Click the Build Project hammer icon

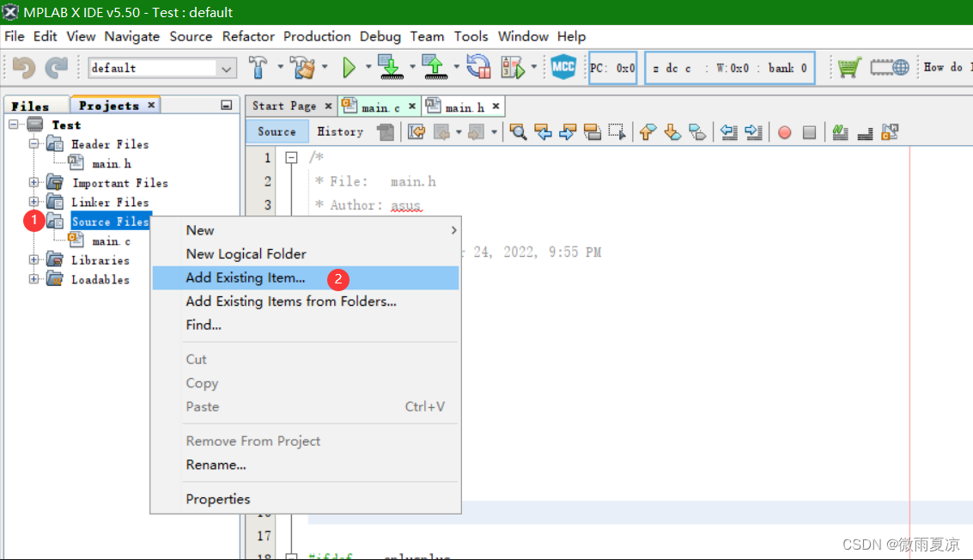tap(258, 67)
